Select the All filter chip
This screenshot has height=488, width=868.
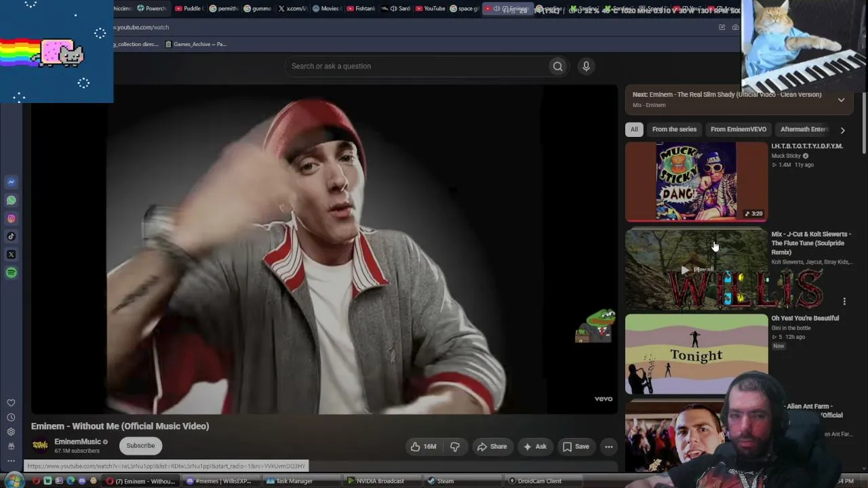pos(634,129)
